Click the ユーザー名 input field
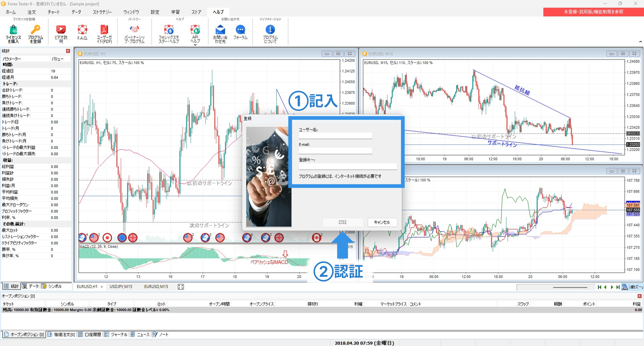 [x=335, y=136]
